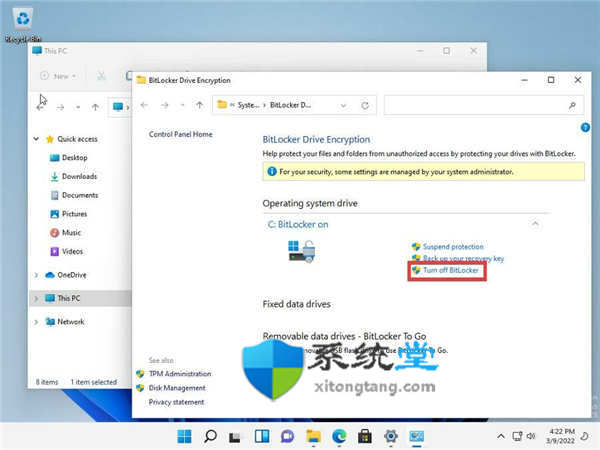
Task: Open the New dropdown in This PC
Action: 58,76
